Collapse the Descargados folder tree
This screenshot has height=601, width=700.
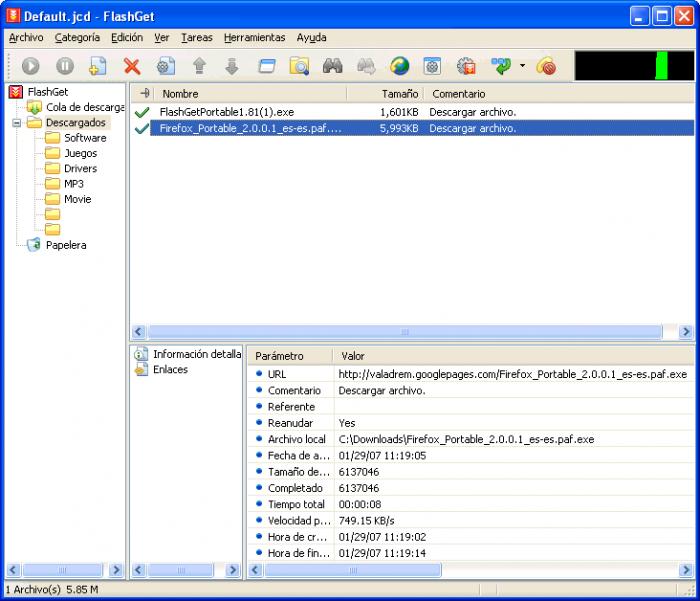click(17, 123)
